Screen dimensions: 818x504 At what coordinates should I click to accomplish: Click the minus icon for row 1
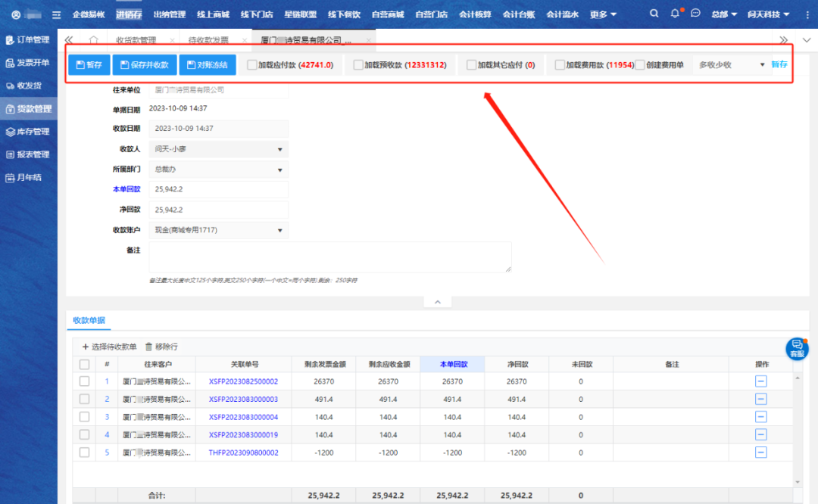[x=760, y=381]
